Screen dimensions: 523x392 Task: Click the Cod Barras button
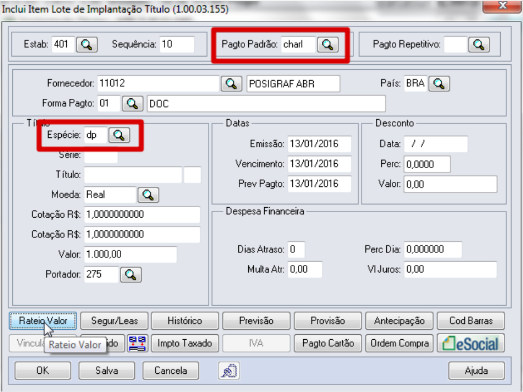click(471, 321)
